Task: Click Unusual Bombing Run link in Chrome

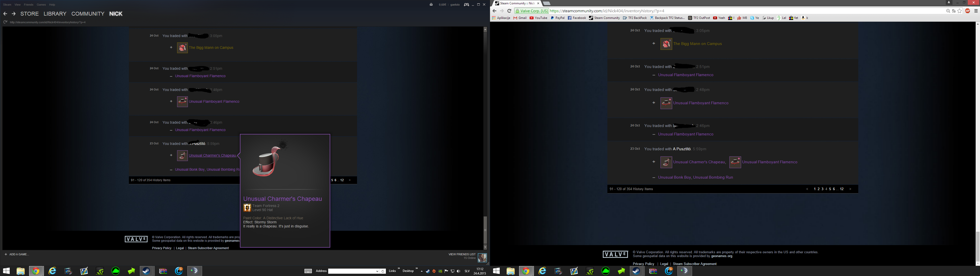Action: click(713, 177)
